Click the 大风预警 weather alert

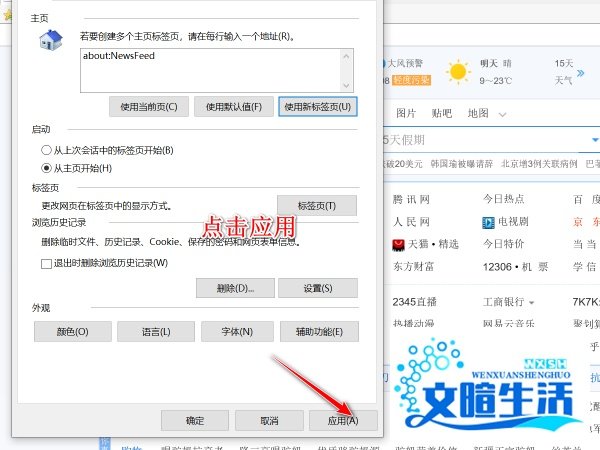click(405, 63)
